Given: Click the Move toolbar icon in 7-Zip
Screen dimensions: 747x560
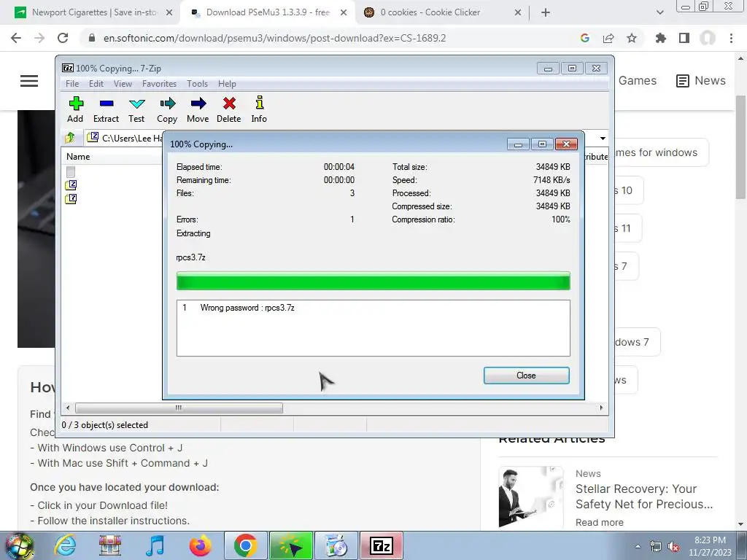Looking at the screenshot, I should (x=198, y=109).
